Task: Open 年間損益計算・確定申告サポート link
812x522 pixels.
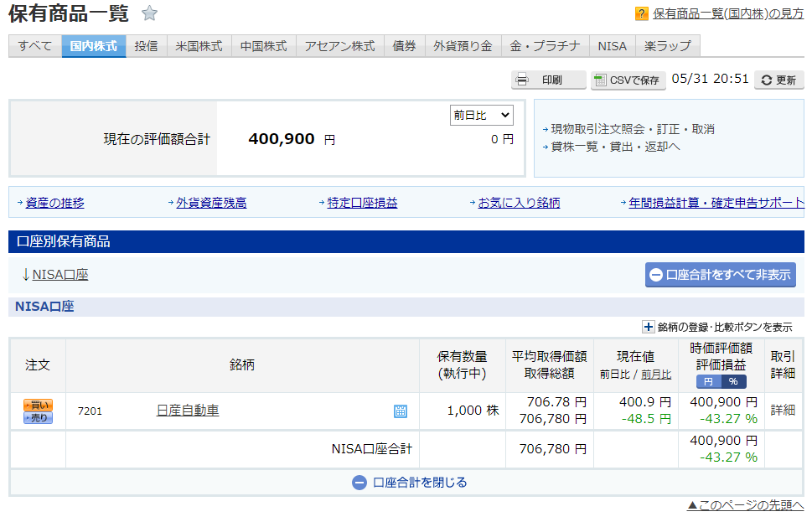Action: click(x=716, y=203)
